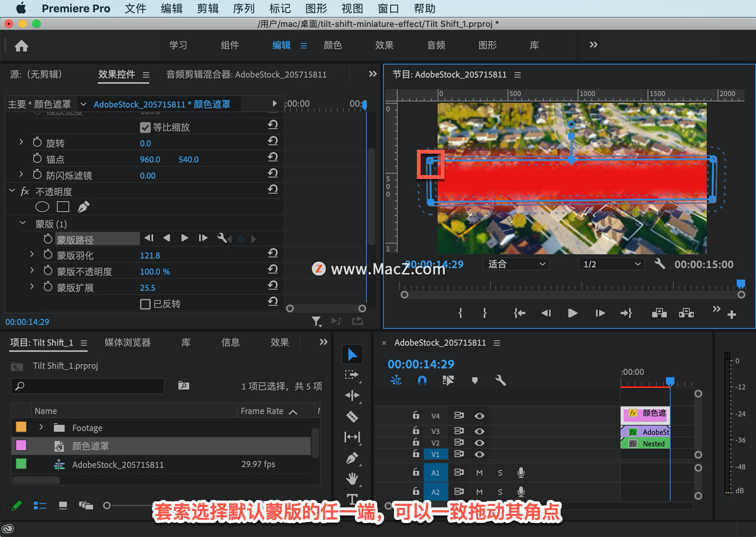Collapse the 蒙版 (1) section
The width and height of the screenshot is (756, 537).
(22, 223)
